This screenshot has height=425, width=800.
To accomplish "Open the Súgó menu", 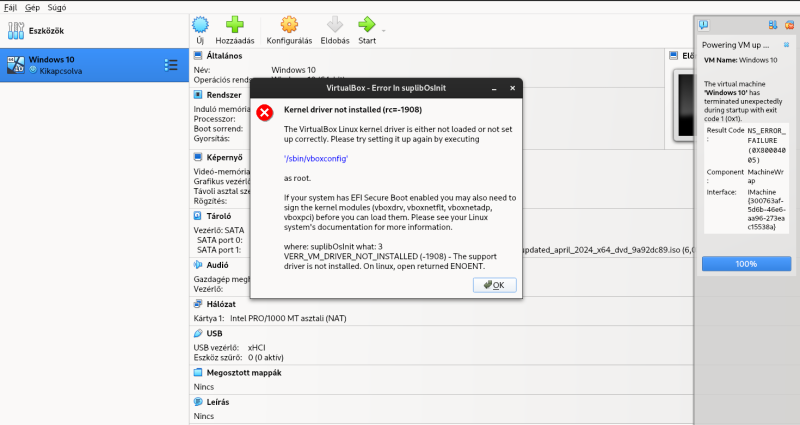I will pyautogui.click(x=57, y=7).
